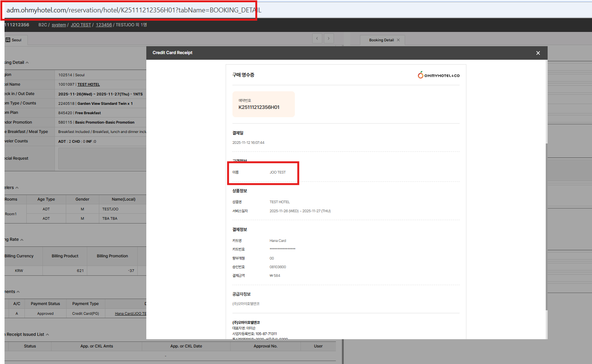This screenshot has height=364, width=592.
Task: Switch to the Seoul tab
Action: pyautogui.click(x=16, y=40)
